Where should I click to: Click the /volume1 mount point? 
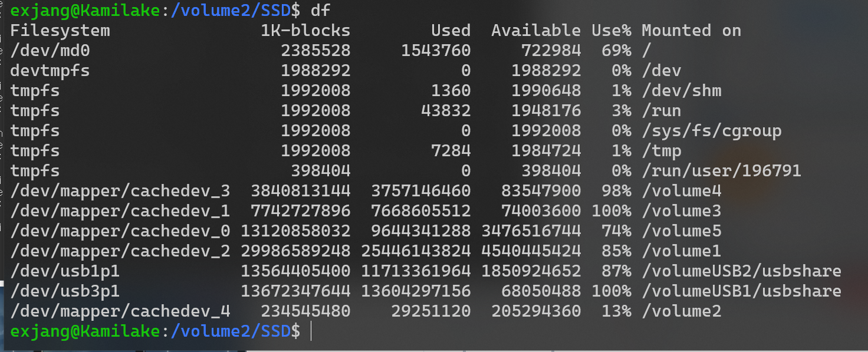tap(682, 251)
